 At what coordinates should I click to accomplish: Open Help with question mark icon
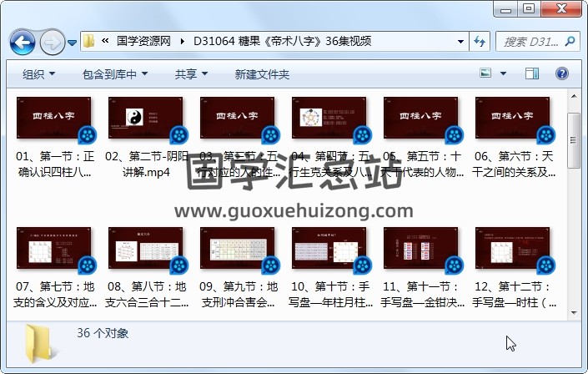pyautogui.click(x=562, y=73)
